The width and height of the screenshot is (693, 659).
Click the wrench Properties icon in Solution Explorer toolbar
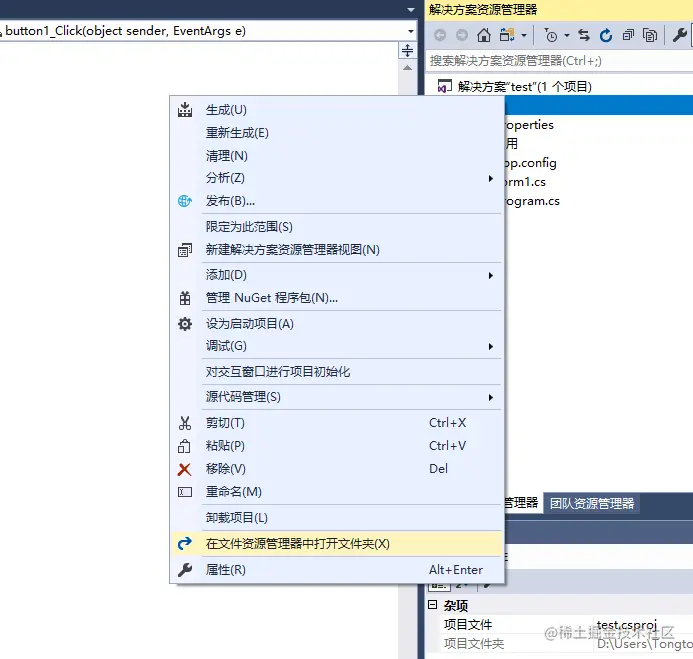680,35
